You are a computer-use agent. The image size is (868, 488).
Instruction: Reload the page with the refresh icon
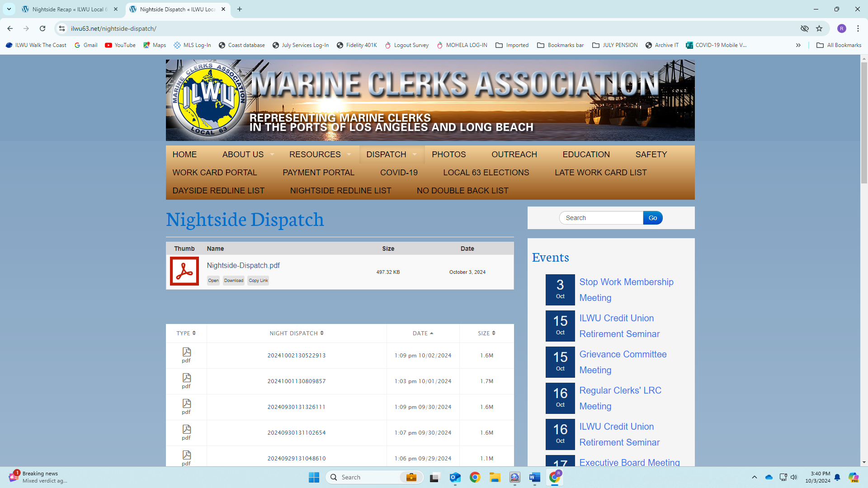click(x=42, y=28)
